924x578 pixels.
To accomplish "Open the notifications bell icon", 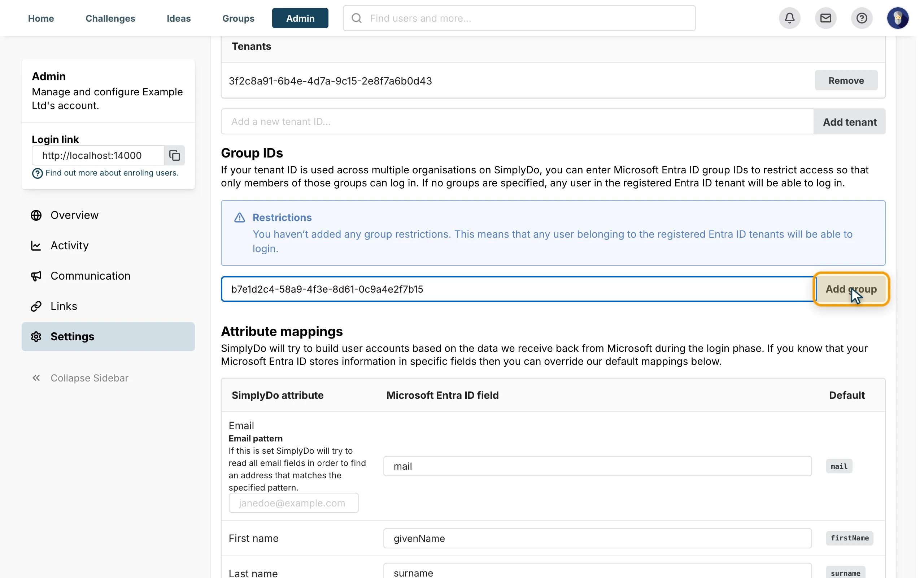I will (789, 18).
